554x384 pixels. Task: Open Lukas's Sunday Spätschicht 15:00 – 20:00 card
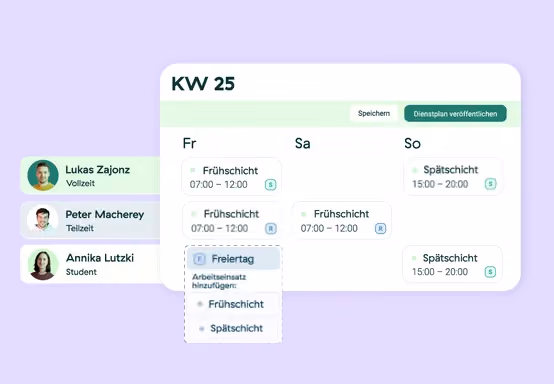coord(453,176)
